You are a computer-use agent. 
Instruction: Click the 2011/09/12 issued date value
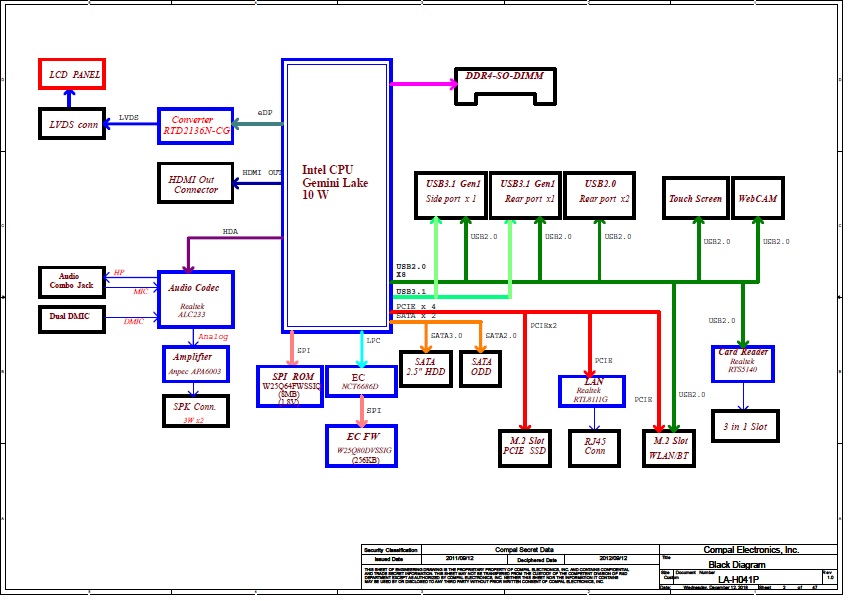(x=460, y=559)
